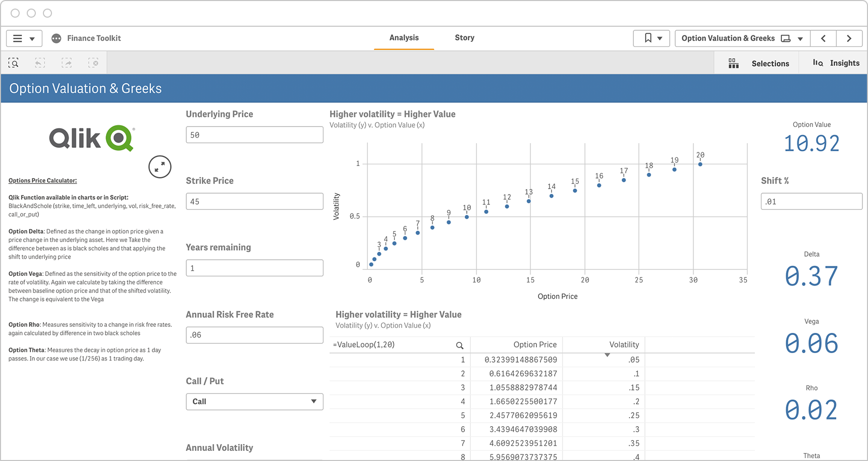Switch to the Analysis tab
Image resolution: width=868 pixels, height=461 pixels.
click(404, 38)
